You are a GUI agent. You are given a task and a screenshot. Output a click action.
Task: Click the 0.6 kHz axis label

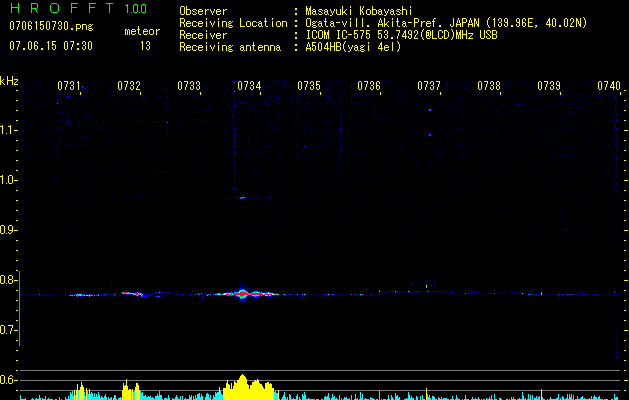pos(7,380)
